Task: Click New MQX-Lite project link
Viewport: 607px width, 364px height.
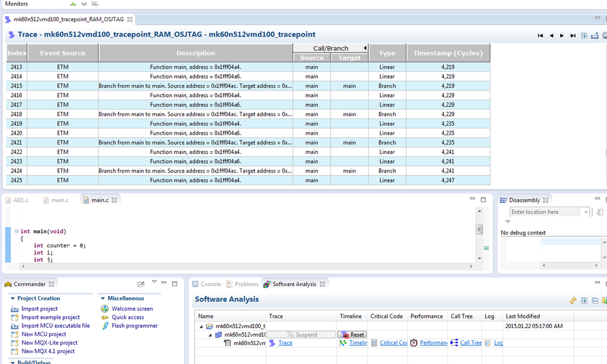Action: (49, 343)
